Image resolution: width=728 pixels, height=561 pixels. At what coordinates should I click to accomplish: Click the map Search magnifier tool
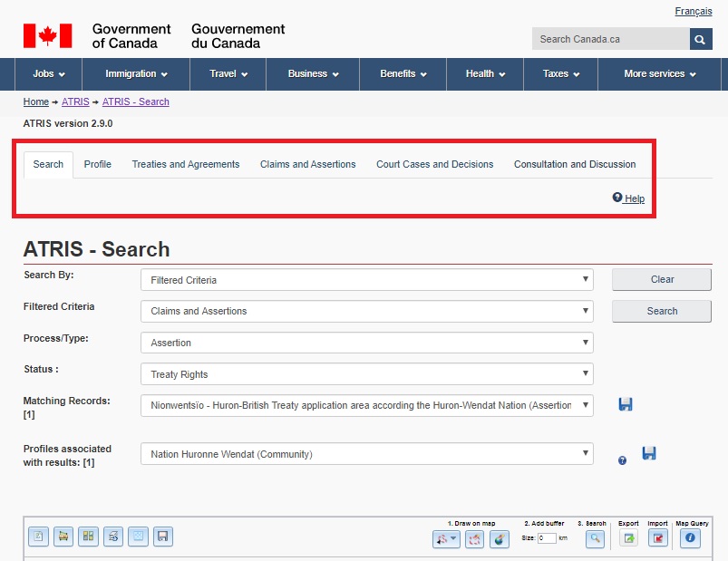coord(595,538)
